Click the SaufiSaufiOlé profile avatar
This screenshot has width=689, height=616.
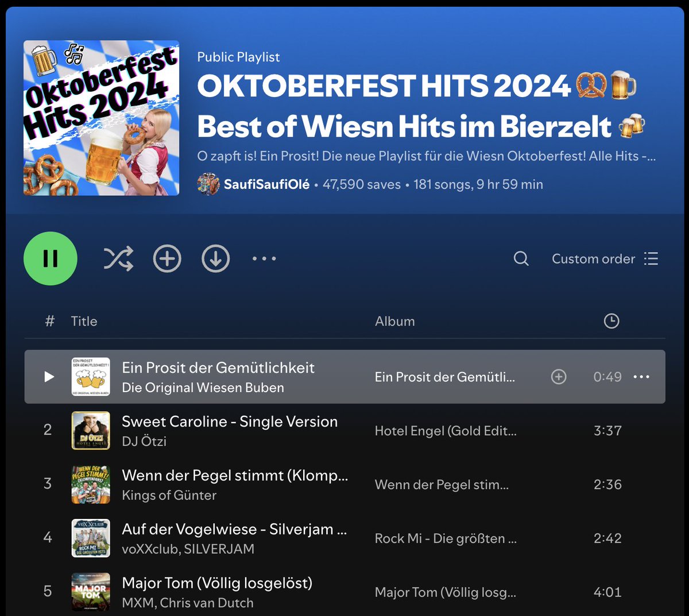(208, 184)
